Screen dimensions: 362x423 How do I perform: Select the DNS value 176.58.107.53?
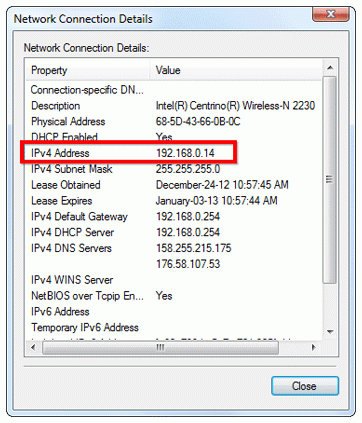pyautogui.click(x=188, y=264)
